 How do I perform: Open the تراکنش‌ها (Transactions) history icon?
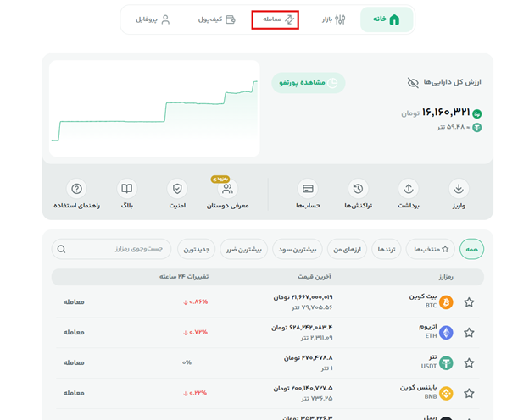359,189
